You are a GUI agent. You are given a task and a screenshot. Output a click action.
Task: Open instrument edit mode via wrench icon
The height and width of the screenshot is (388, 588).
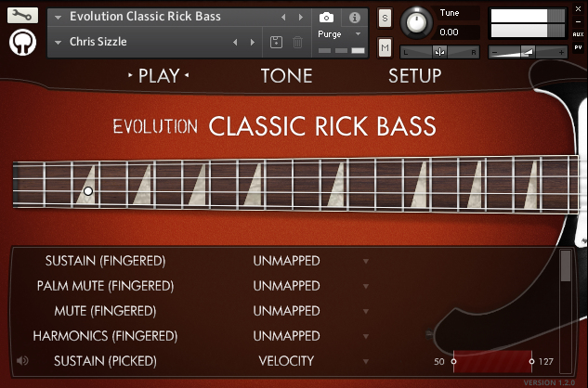pyautogui.click(x=22, y=16)
